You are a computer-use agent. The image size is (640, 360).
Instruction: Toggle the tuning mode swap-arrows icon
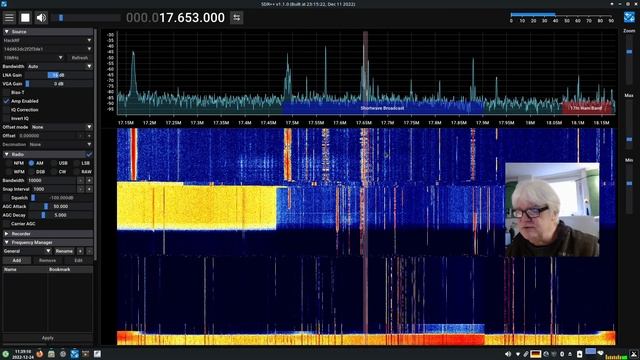point(237,18)
